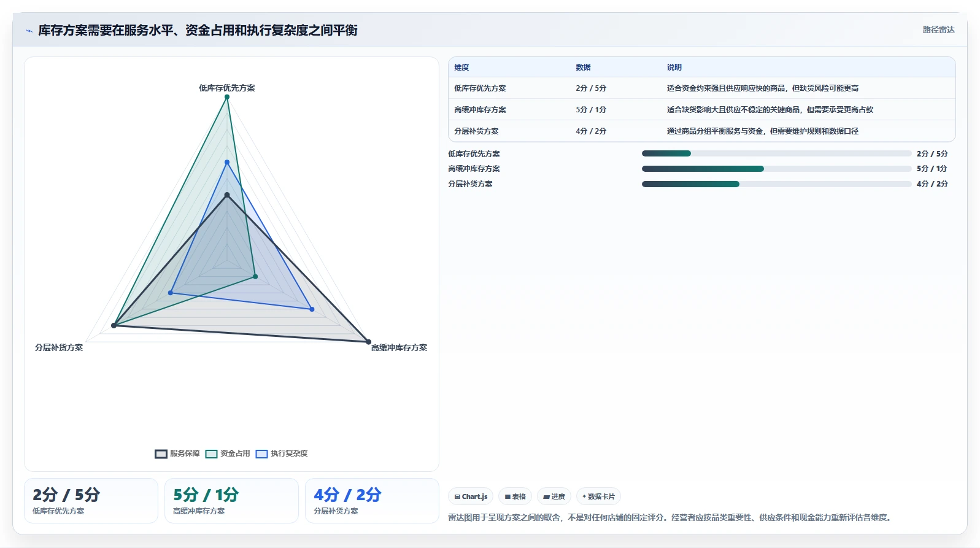The height and width of the screenshot is (548, 980).
Task: Click progress value 2分 / 5分
Action: [932, 154]
